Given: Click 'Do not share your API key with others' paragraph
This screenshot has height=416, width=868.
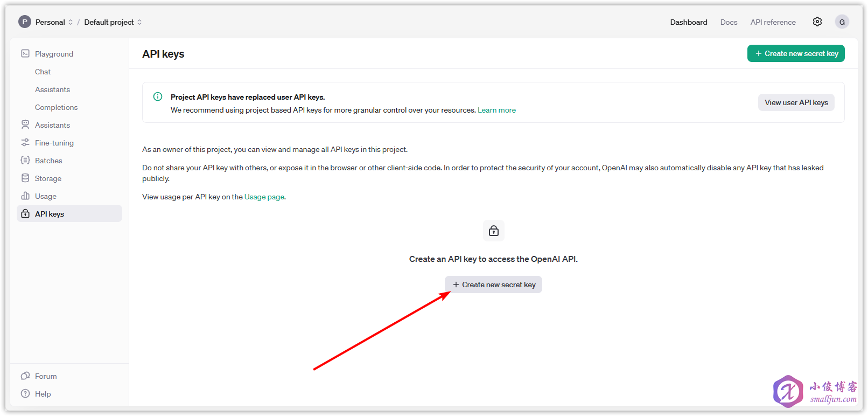Looking at the screenshot, I should 483,173.
